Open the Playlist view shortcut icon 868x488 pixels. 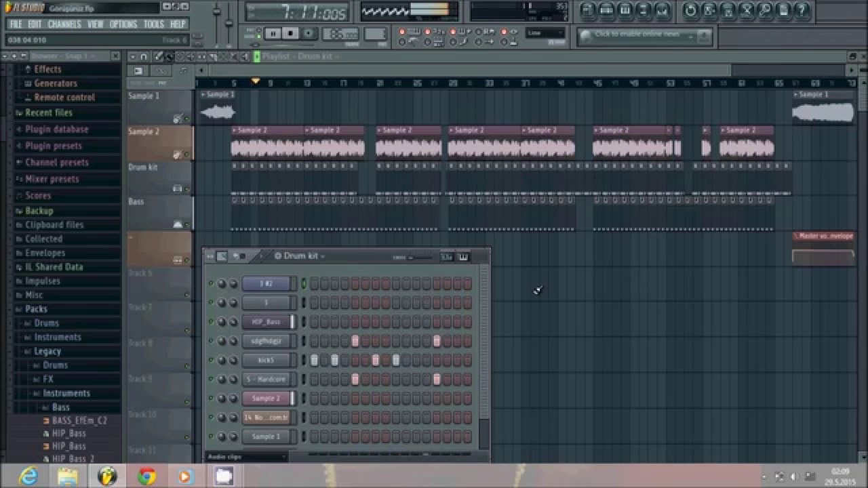tap(588, 10)
